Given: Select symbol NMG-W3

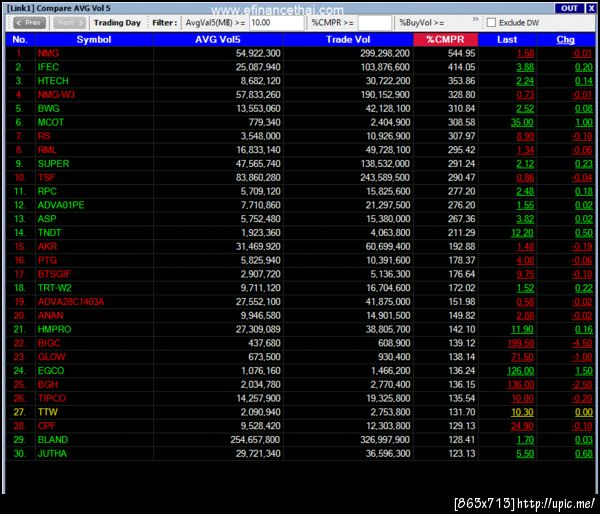Looking at the screenshot, I should pyautogui.click(x=56, y=95).
